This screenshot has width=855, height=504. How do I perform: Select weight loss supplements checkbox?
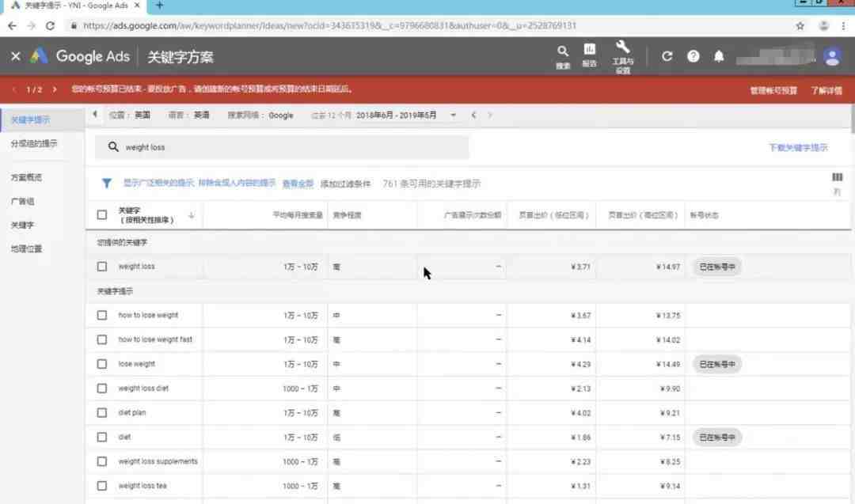click(102, 461)
